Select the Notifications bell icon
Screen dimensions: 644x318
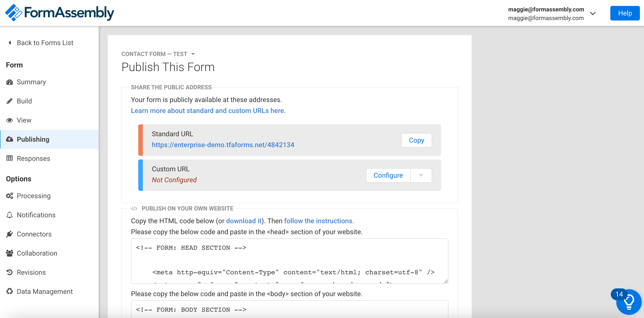pyautogui.click(x=10, y=215)
